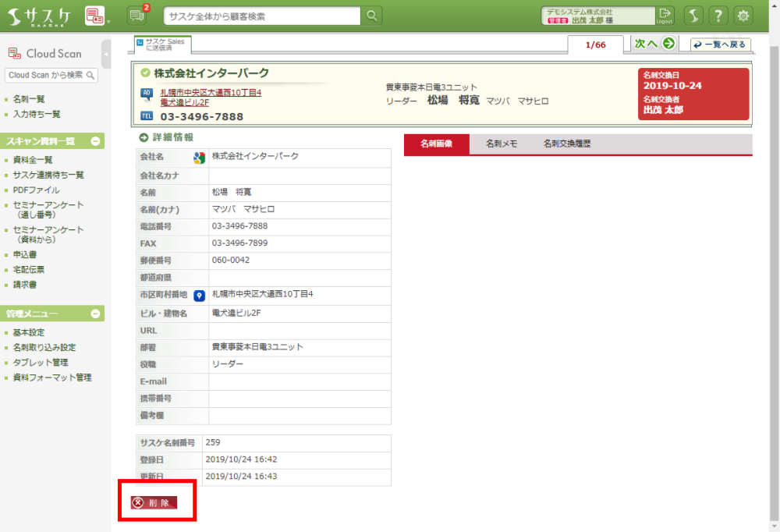Open 名刺一覧 in the sidebar
780x532 pixels.
tap(29, 99)
